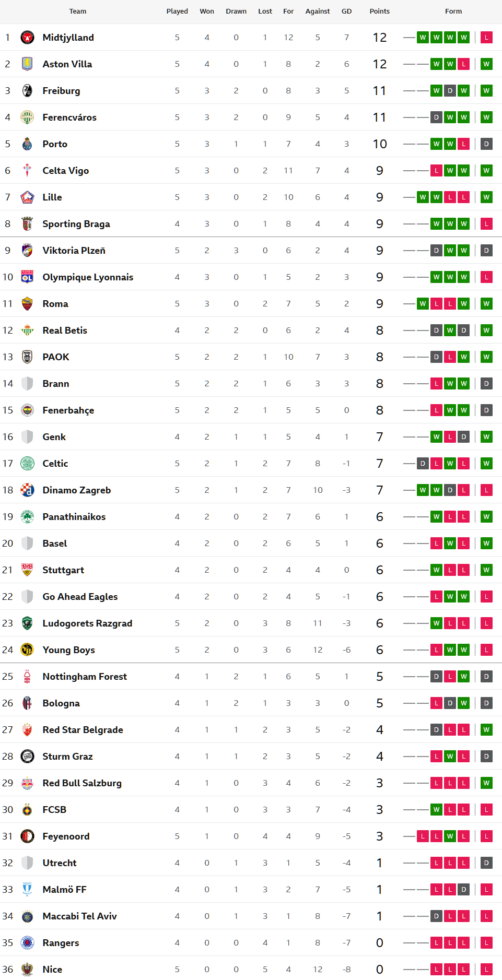Open the Ferencváros team link
Viewport: 502px width, 980px height.
coord(69,117)
